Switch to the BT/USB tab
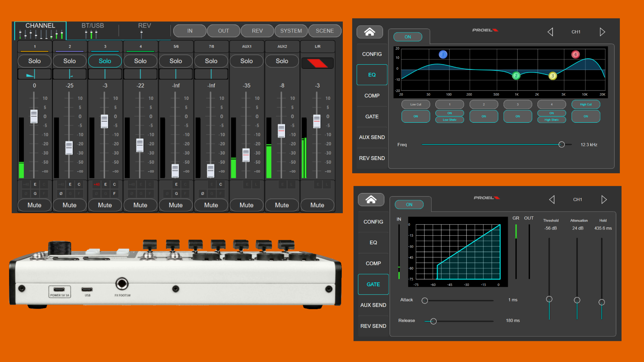 click(x=93, y=30)
